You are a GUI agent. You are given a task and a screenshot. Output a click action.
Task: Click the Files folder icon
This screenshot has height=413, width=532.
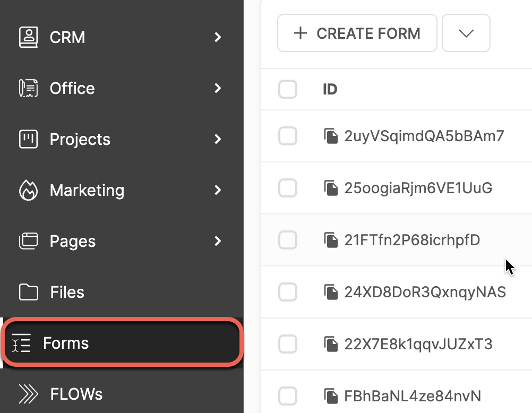pos(28,292)
